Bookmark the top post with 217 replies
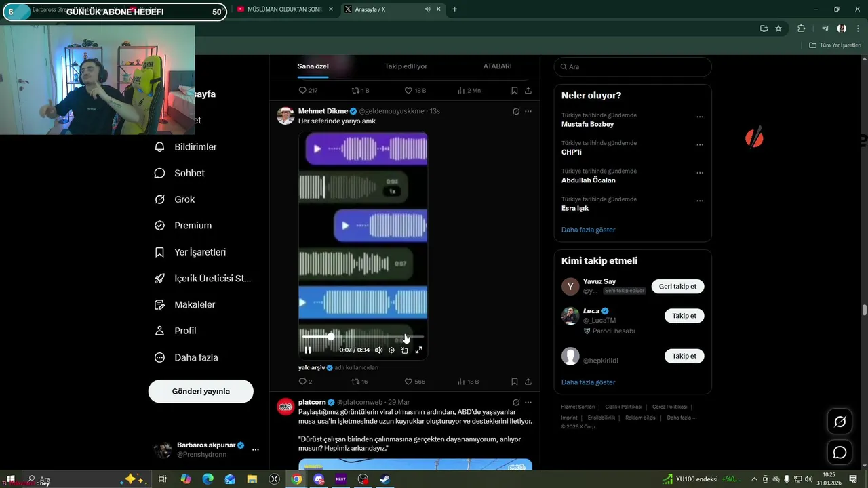The image size is (868, 488). coord(515,90)
